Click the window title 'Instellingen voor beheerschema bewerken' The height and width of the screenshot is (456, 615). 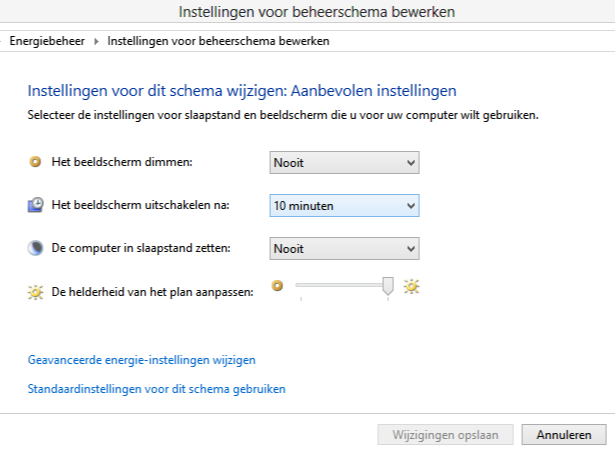[x=317, y=12]
